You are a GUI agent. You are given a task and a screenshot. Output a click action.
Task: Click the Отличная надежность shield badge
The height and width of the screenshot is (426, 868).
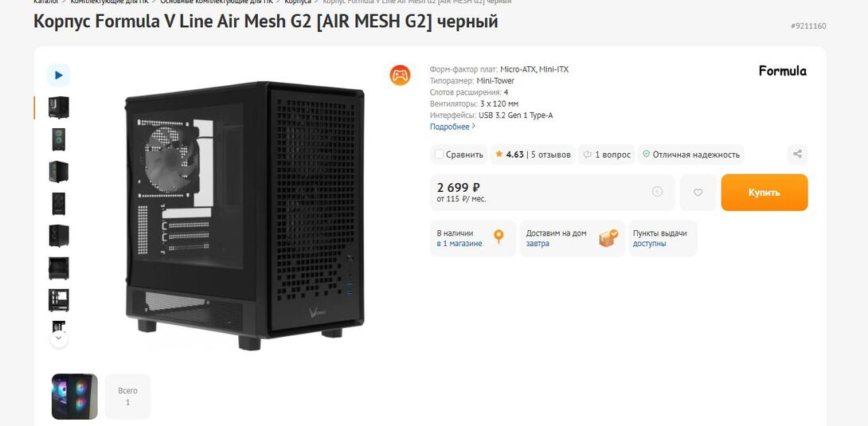click(x=691, y=154)
